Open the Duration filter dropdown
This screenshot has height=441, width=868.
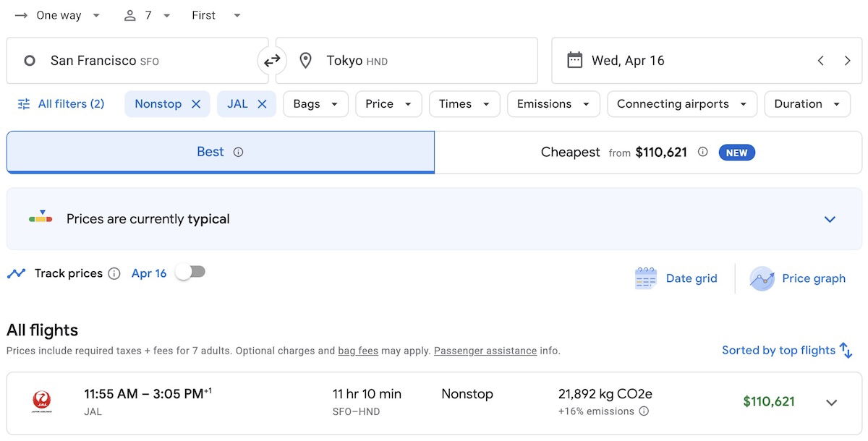[x=807, y=104]
